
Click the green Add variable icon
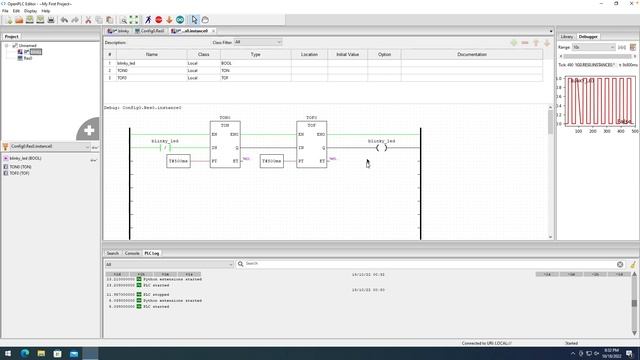click(x=514, y=42)
